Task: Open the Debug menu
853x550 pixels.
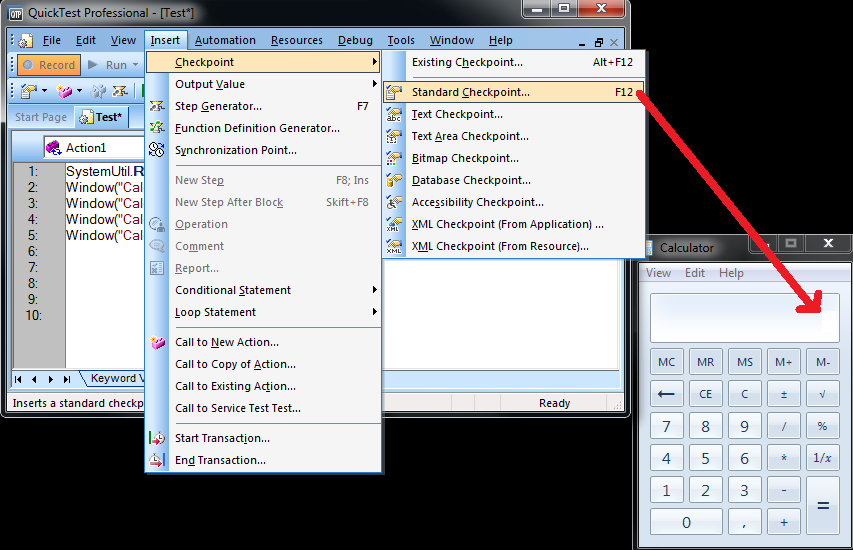Action: click(355, 40)
